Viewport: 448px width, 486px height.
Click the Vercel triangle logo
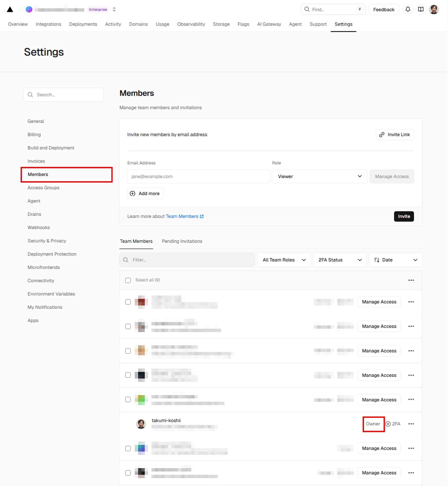tap(10, 9)
